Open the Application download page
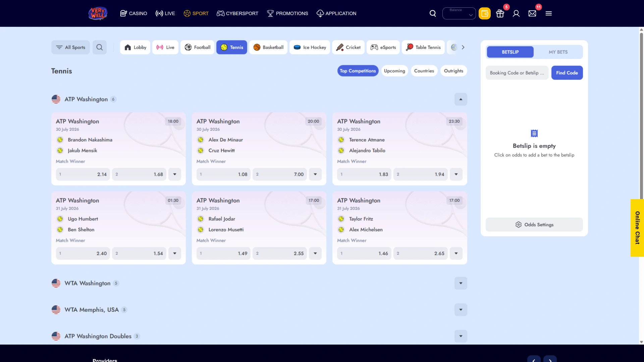The image size is (644, 362). coord(336,13)
